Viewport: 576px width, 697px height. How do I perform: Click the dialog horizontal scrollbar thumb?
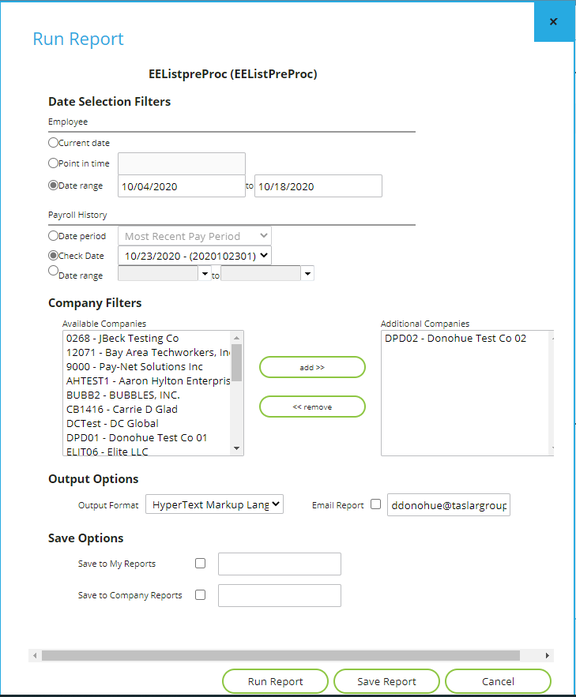point(281,655)
